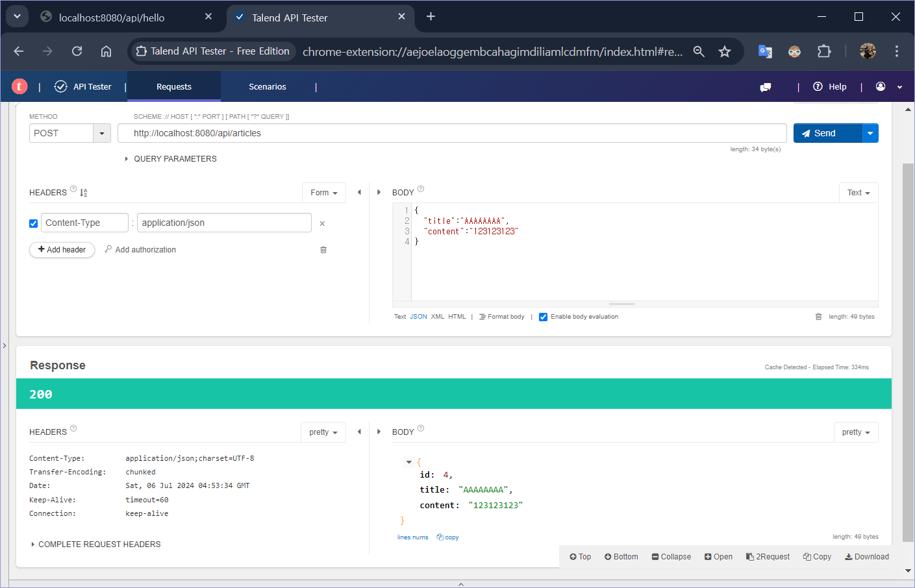915x588 pixels.
Task: Collapse the response JSON root object
Action: pos(408,462)
